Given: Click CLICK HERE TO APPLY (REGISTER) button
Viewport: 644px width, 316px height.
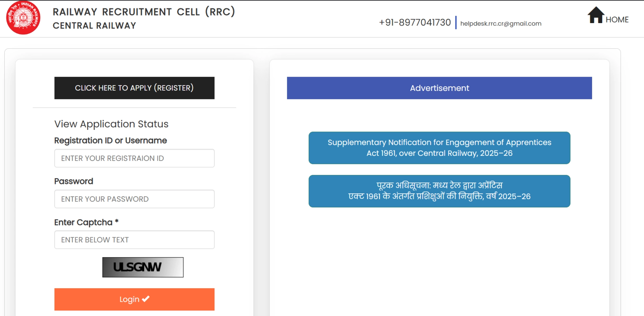Looking at the screenshot, I should point(134,88).
